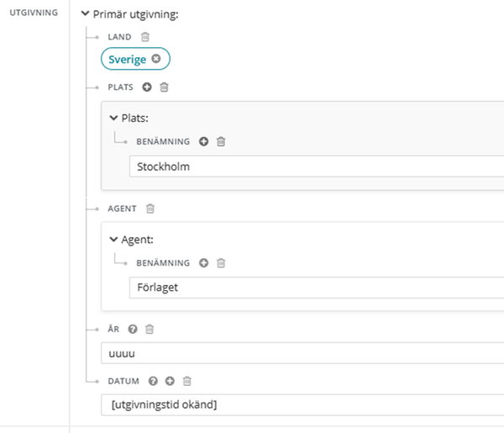Add another BENÄMNING under Plats
The height and width of the screenshot is (433, 504).
click(203, 141)
